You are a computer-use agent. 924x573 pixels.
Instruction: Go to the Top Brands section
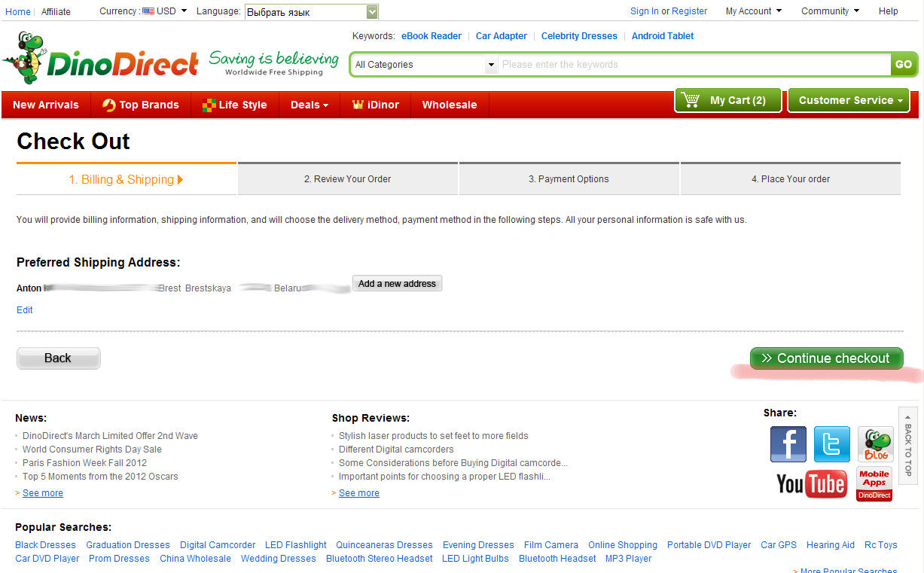tap(141, 105)
